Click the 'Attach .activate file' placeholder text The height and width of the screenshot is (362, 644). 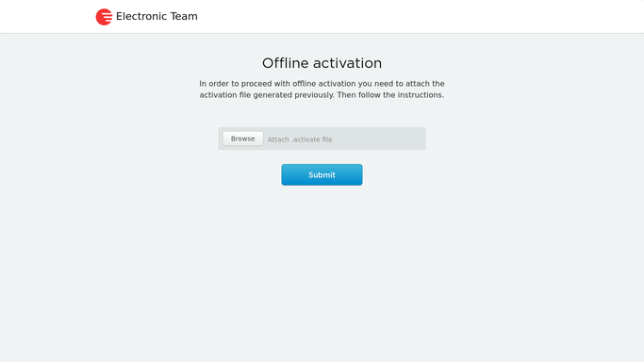click(x=300, y=140)
